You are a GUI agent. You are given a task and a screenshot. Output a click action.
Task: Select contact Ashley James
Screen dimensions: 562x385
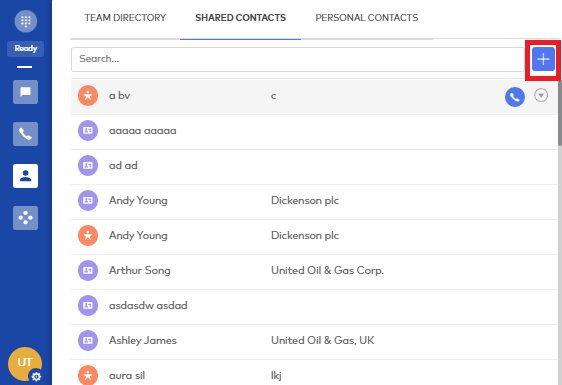(x=143, y=341)
